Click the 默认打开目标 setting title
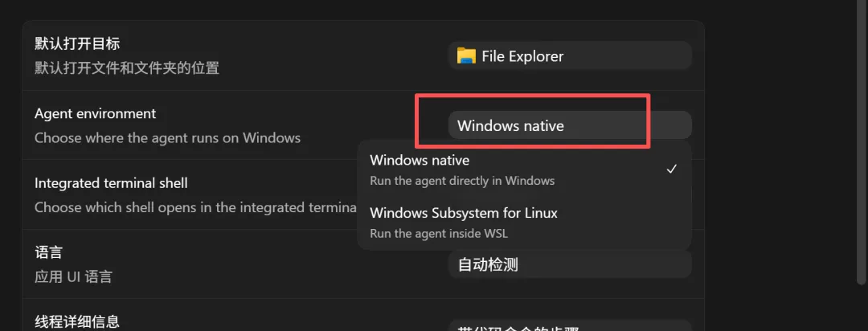 [x=77, y=43]
